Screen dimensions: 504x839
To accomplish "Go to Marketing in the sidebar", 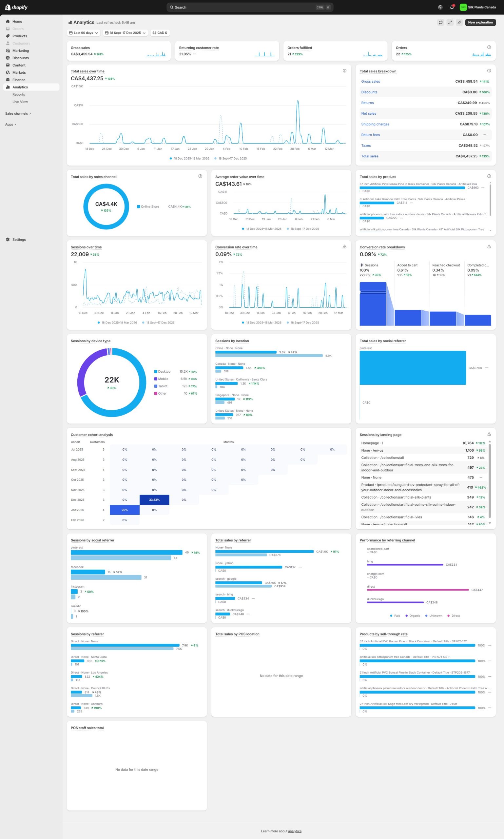I will pos(20,50).
